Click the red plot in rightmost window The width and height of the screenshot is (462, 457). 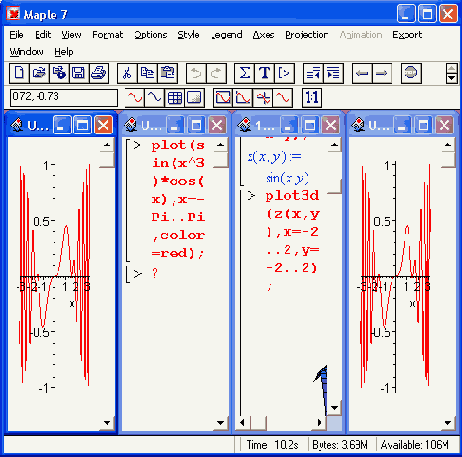point(396,275)
